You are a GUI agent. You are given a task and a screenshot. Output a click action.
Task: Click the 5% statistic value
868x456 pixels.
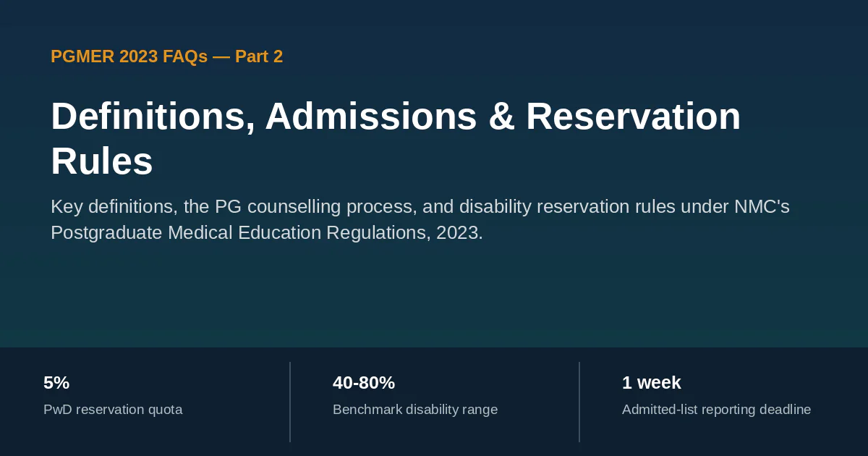[x=56, y=383]
